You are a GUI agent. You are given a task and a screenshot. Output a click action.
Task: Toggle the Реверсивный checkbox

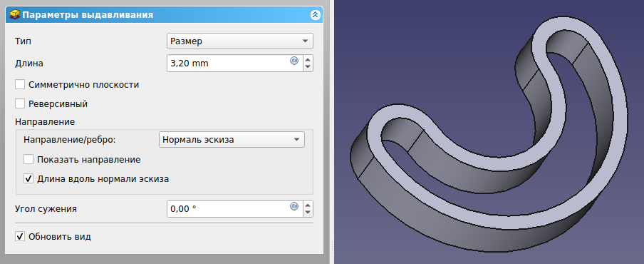(20, 103)
